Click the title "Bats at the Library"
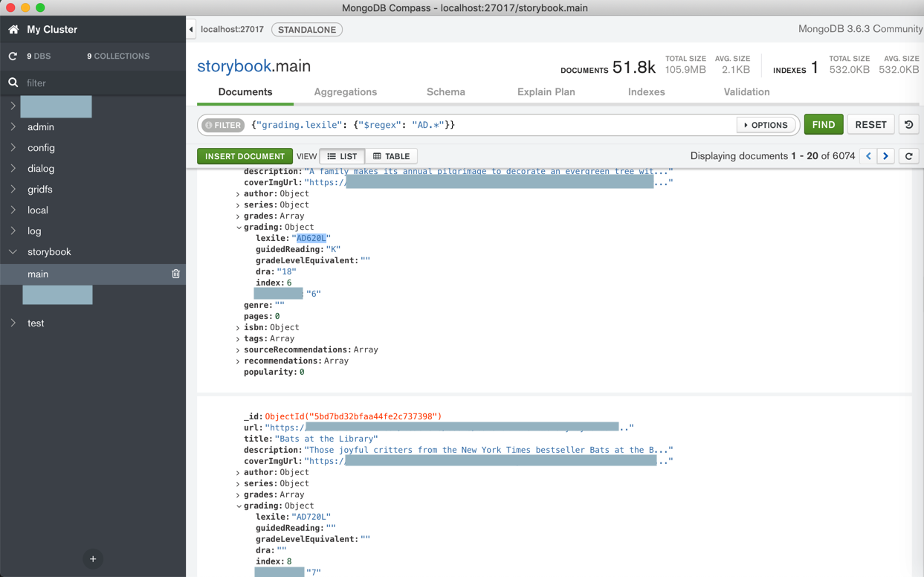Screen dimensions: 924x577 [x=326, y=439]
